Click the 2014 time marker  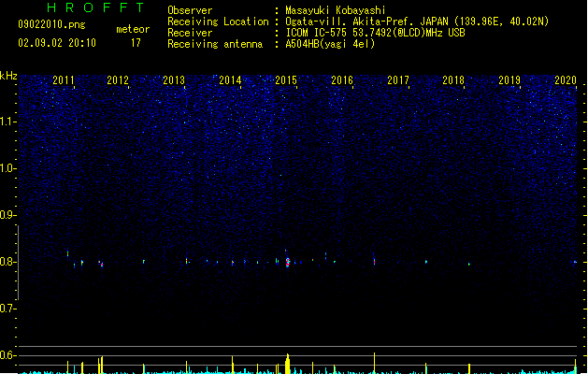[230, 80]
